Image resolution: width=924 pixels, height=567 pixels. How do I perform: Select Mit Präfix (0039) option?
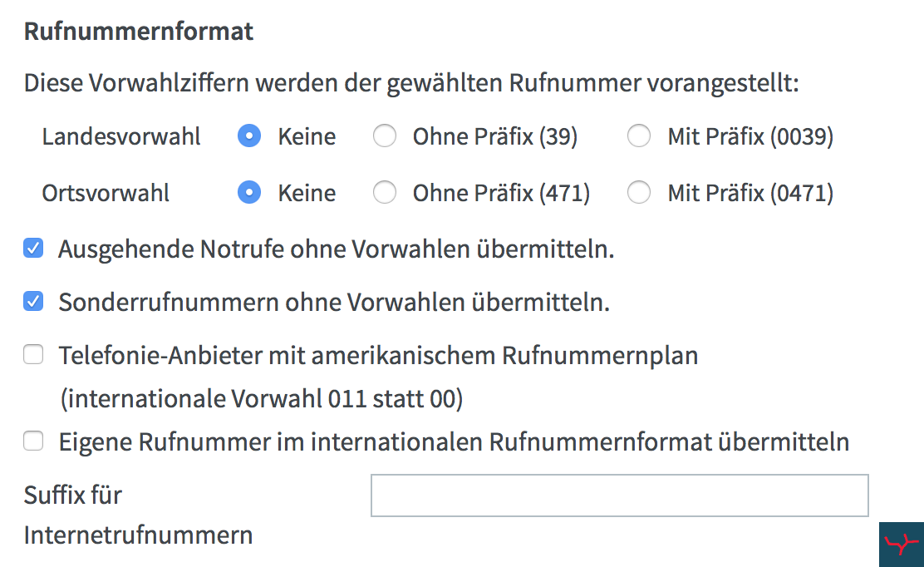coord(639,136)
